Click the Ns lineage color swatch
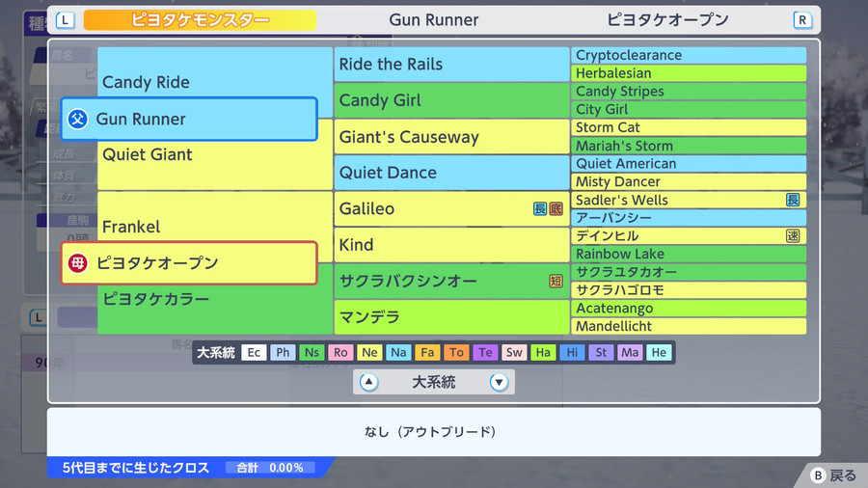 click(312, 352)
